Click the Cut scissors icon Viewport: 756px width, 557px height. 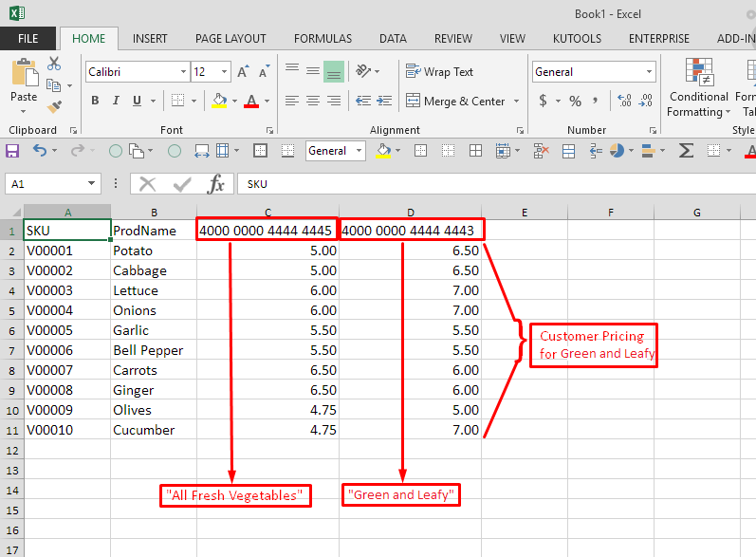point(54,64)
